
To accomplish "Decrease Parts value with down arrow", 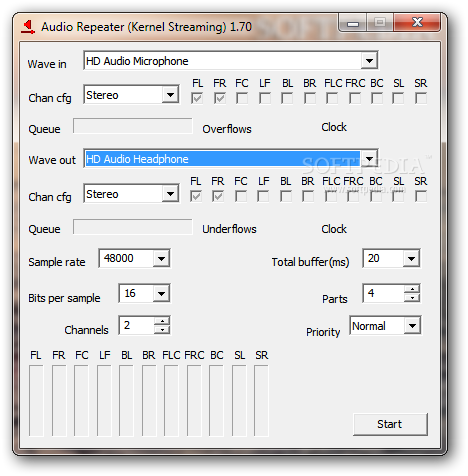I will click(412, 297).
